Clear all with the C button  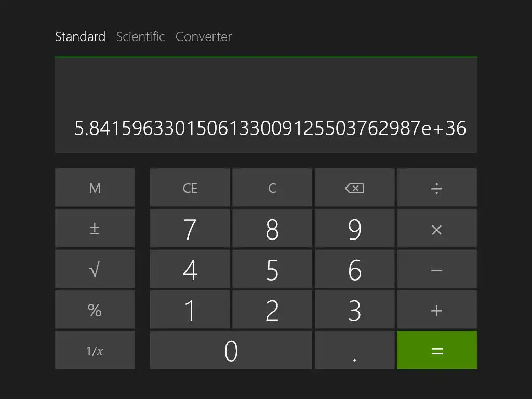(x=272, y=188)
